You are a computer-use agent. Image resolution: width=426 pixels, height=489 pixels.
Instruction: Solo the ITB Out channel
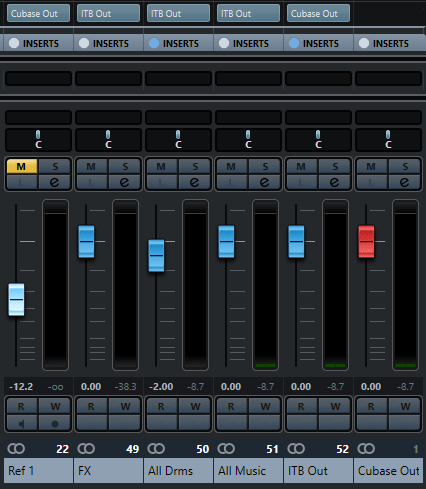(335, 166)
